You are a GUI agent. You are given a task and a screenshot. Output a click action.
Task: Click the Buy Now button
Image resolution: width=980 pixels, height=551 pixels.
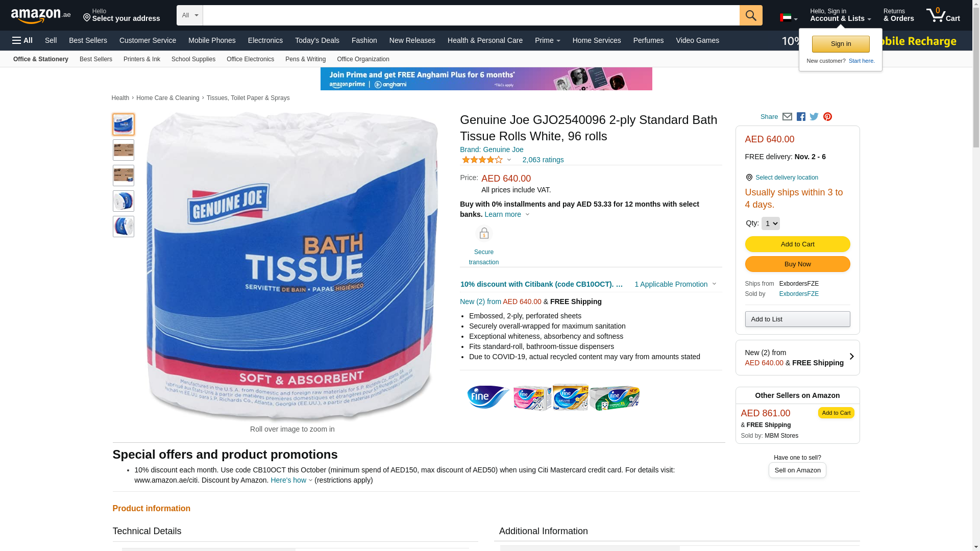[797, 264]
